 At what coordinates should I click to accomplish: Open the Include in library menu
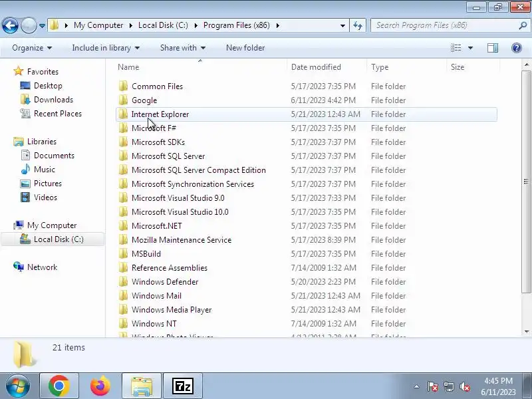tap(106, 48)
